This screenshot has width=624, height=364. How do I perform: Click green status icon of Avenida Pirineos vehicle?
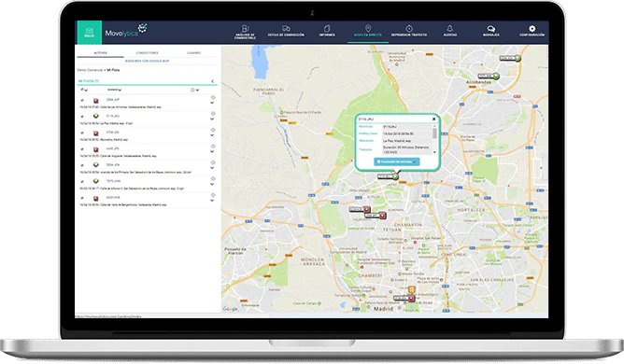coord(96,164)
